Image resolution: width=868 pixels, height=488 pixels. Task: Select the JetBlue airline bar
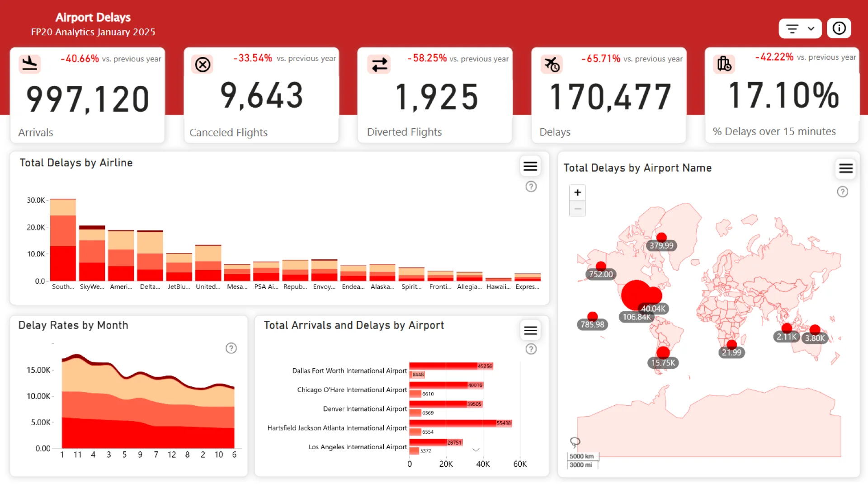[x=179, y=267]
